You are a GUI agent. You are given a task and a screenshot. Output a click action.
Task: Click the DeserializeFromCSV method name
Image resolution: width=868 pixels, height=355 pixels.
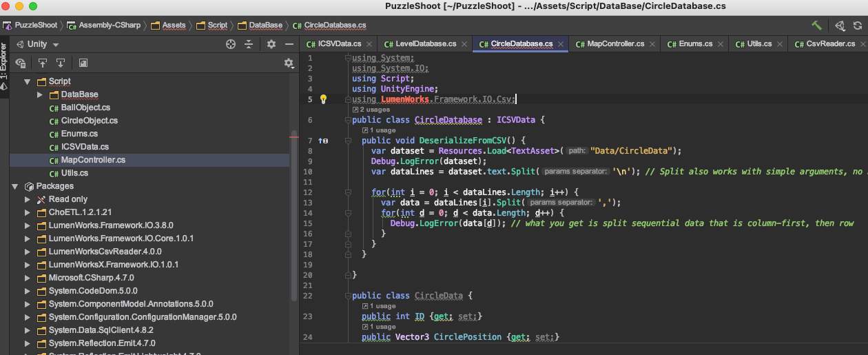[x=463, y=141]
